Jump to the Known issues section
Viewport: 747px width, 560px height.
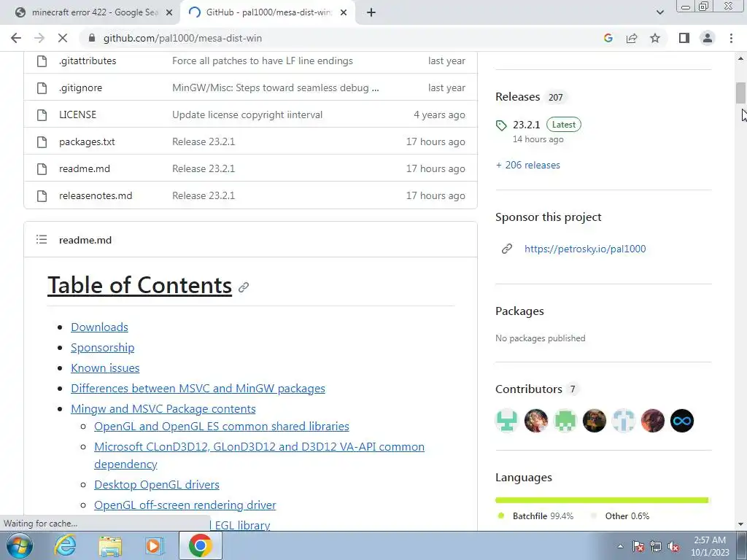coord(105,368)
